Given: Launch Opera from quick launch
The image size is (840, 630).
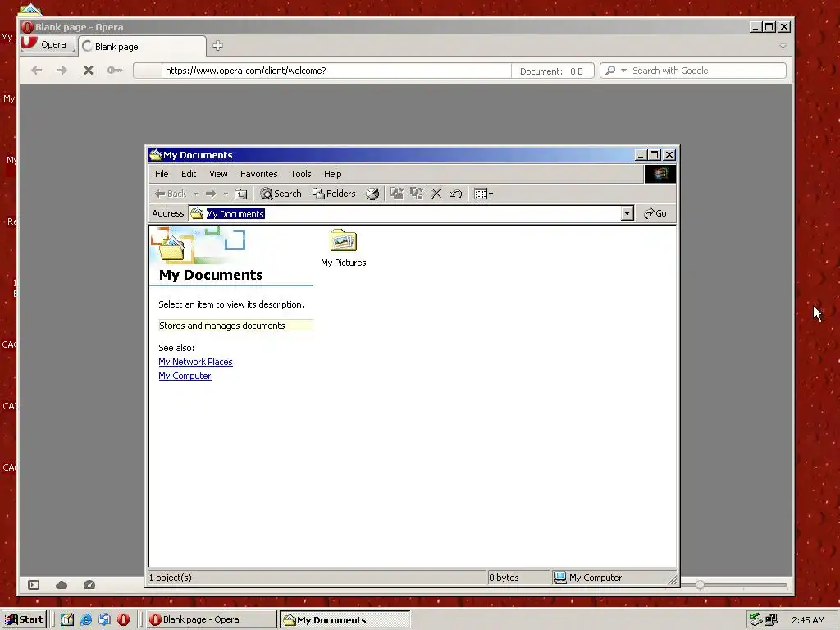Looking at the screenshot, I should tap(123, 620).
